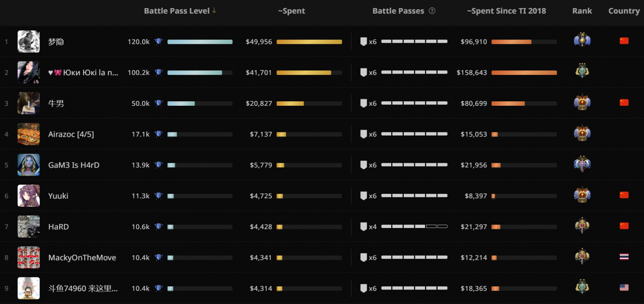Viewport: 644px width, 304px height.
Task: Sort by ~Spent Since TI 2018 header
Action: (x=506, y=11)
